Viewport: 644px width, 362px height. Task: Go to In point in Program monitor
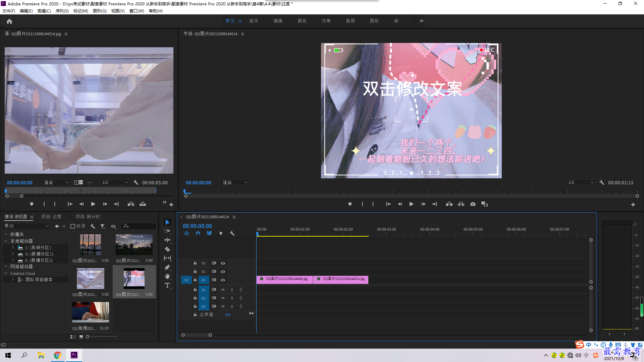pyautogui.click(x=388, y=204)
